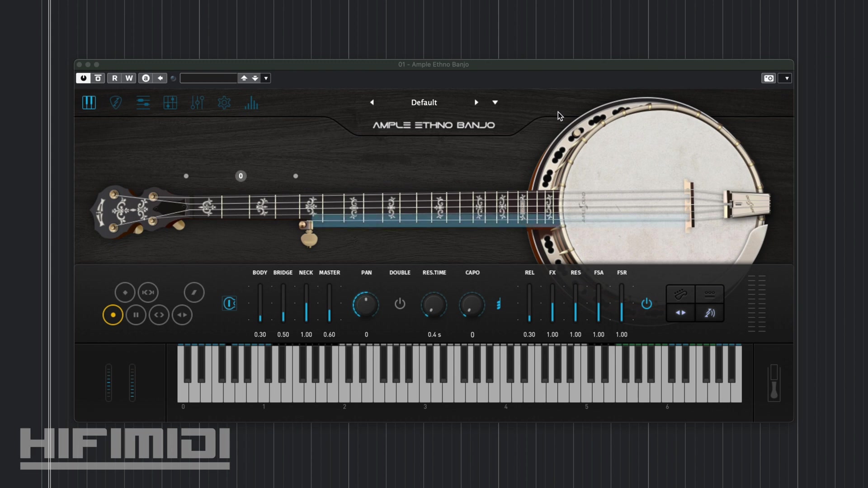Viewport: 868px width, 488px height.
Task: Expand the Default preset dropdown menu
Action: (495, 103)
